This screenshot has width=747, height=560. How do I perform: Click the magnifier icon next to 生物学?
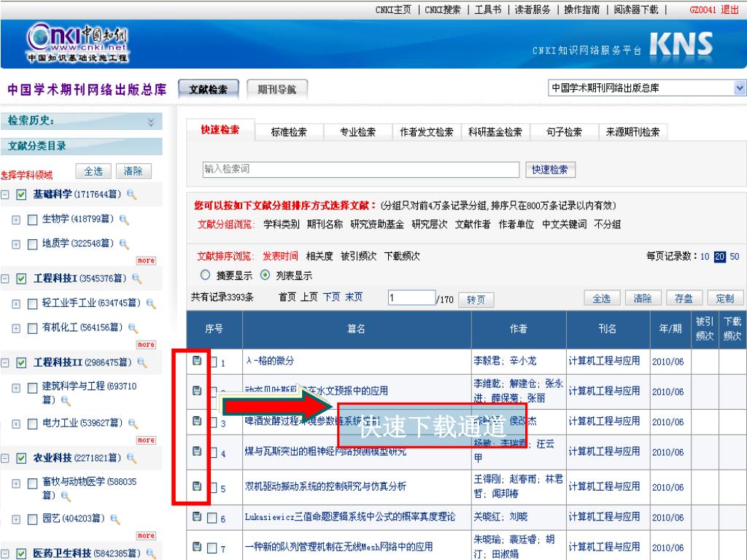124,219
